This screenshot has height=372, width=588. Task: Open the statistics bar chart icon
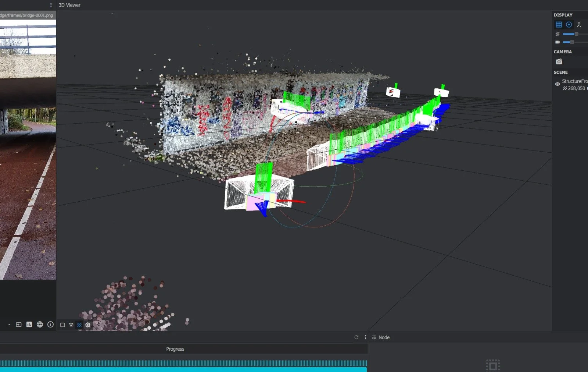click(29, 325)
